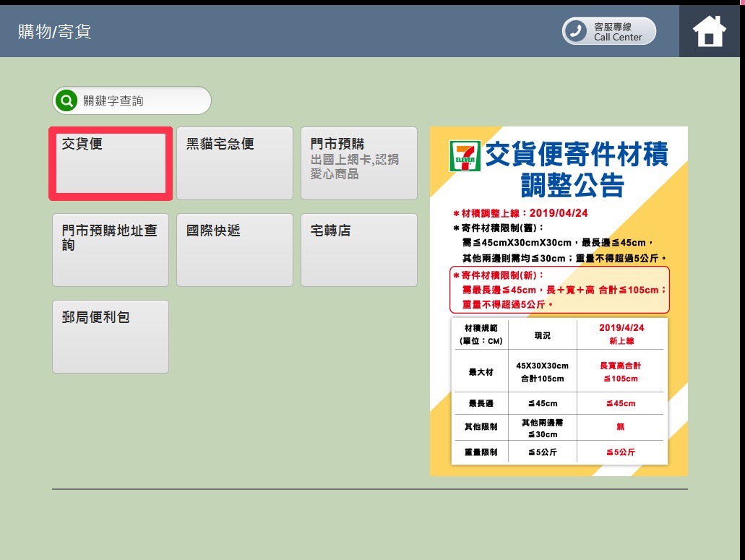This screenshot has width=745, height=560.
Task: Go to the home screen via house icon
Action: click(709, 31)
